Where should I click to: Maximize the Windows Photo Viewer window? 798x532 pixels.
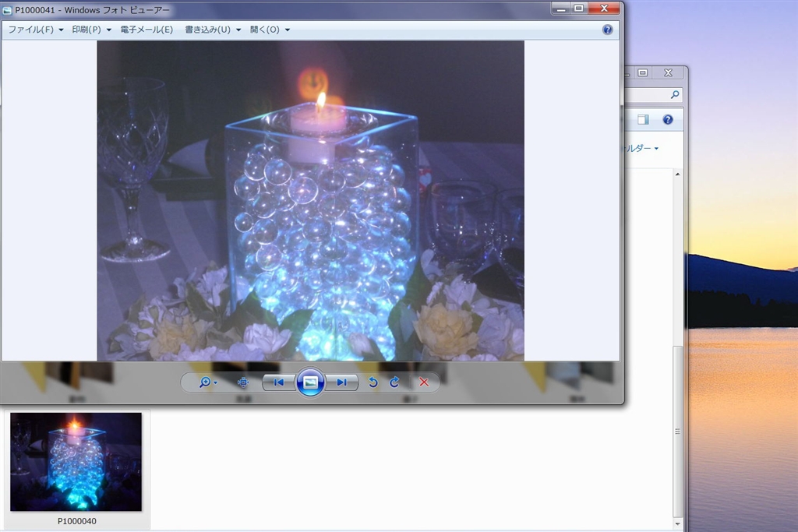[578, 8]
